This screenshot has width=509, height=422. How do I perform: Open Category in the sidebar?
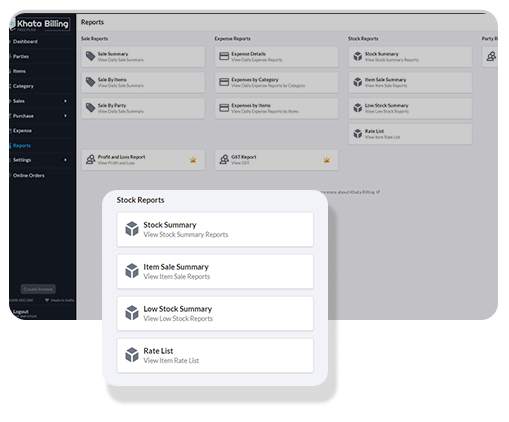[23, 86]
